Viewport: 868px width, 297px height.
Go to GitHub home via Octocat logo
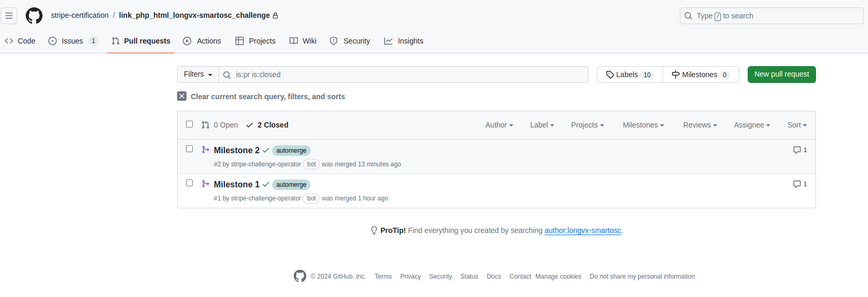coord(34,16)
